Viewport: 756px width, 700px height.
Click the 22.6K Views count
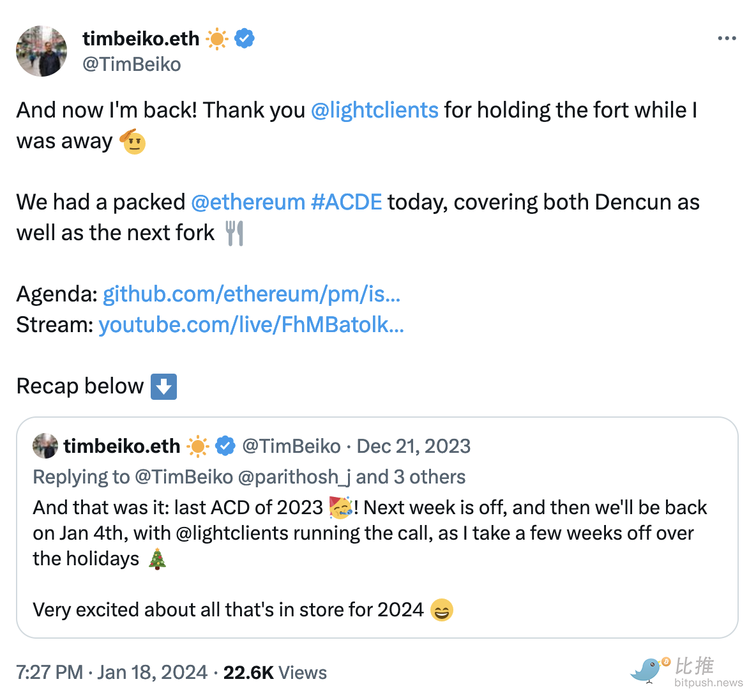tap(275, 673)
